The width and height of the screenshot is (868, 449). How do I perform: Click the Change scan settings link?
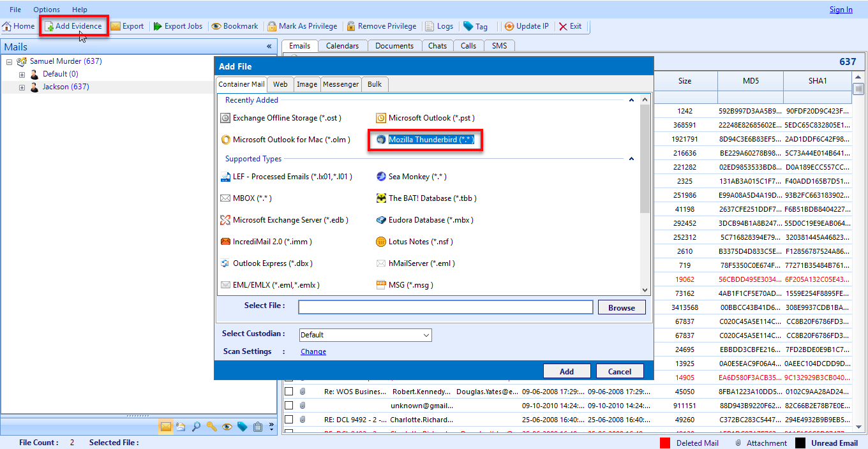[x=313, y=351]
